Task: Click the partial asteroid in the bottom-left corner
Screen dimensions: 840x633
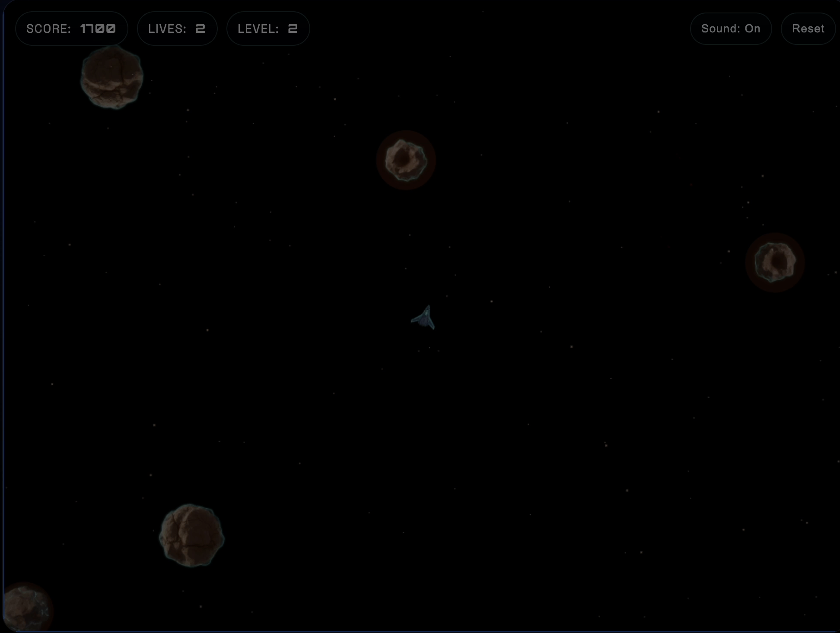Action: (x=25, y=609)
